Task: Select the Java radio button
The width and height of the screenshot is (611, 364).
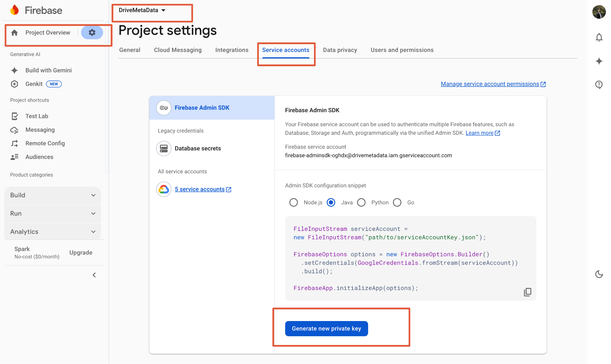Action: tap(331, 203)
